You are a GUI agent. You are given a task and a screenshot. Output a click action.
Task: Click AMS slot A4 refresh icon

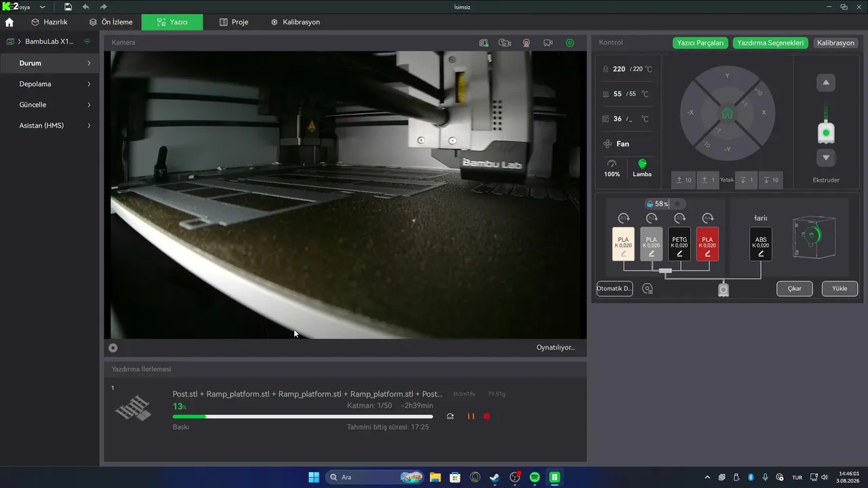pos(707,218)
